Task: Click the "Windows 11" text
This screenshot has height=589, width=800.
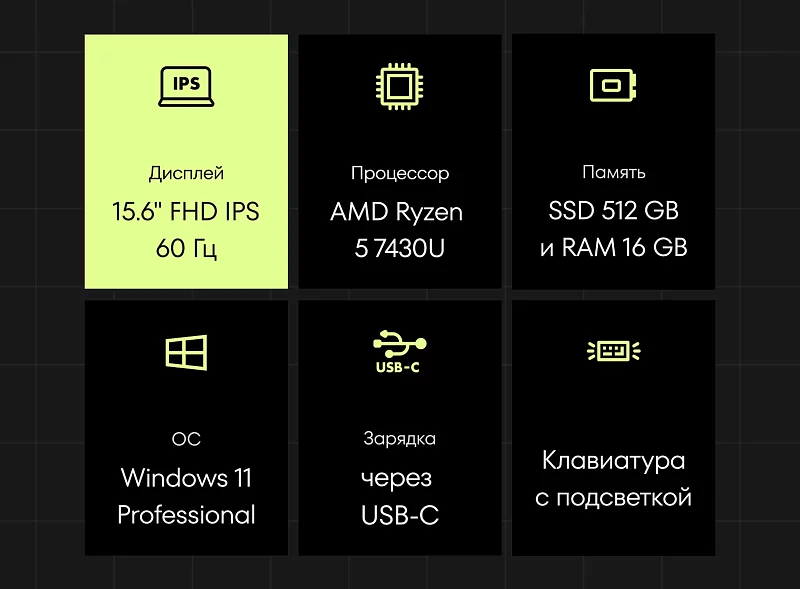Action: pos(186,477)
